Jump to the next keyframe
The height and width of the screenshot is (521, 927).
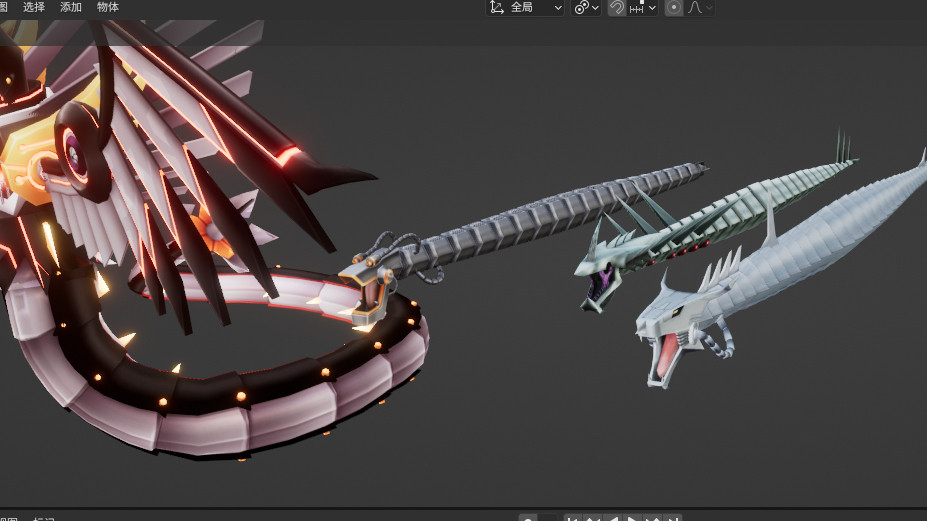653,519
